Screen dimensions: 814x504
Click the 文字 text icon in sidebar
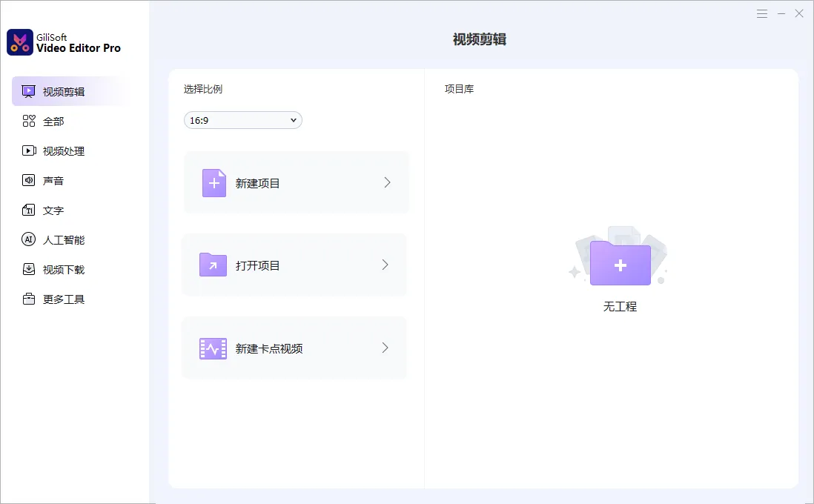29,210
